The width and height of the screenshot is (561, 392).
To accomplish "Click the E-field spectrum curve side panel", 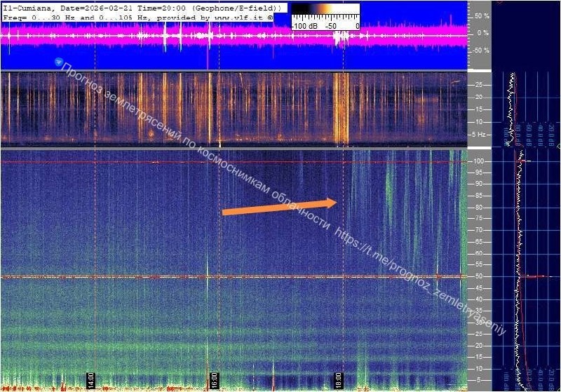I will point(527,270).
